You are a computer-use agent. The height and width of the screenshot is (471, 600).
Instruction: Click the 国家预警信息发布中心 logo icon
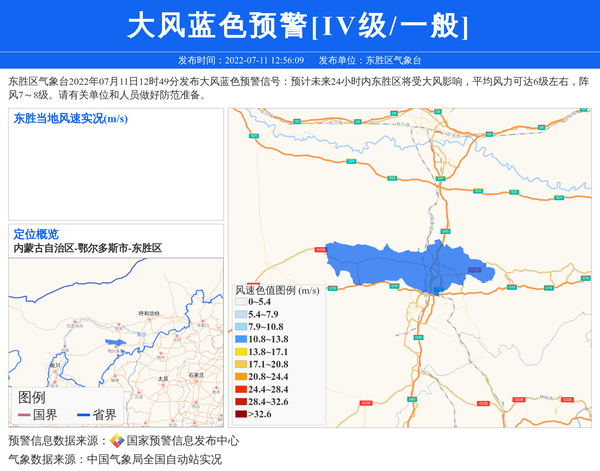pyautogui.click(x=117, y=441)
